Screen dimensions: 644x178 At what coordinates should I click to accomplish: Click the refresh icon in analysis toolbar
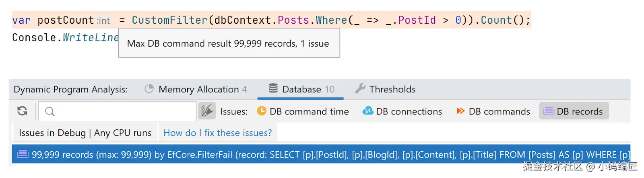click(23, 111)
